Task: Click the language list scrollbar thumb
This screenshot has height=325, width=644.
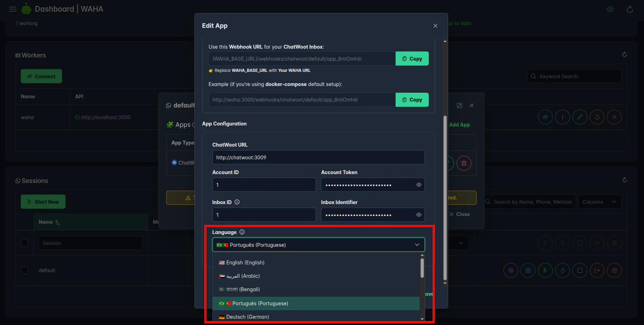Action: [422, 268]
